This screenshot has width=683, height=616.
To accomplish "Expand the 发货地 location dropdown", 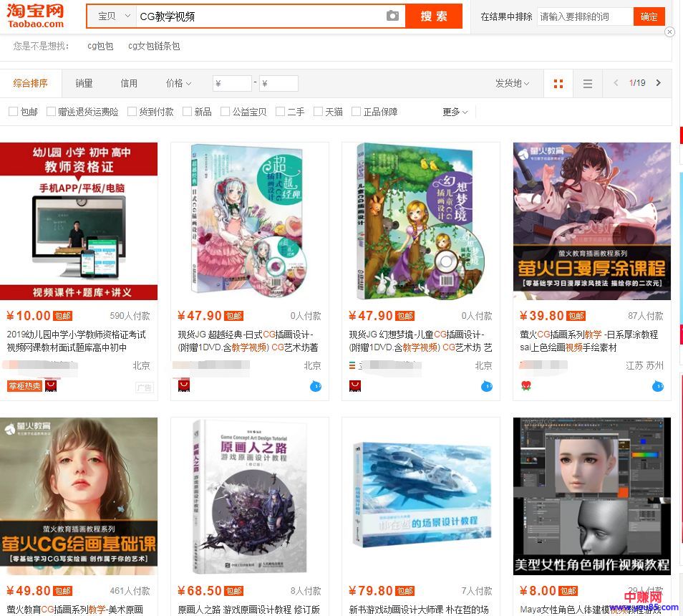I will point(512,83).
